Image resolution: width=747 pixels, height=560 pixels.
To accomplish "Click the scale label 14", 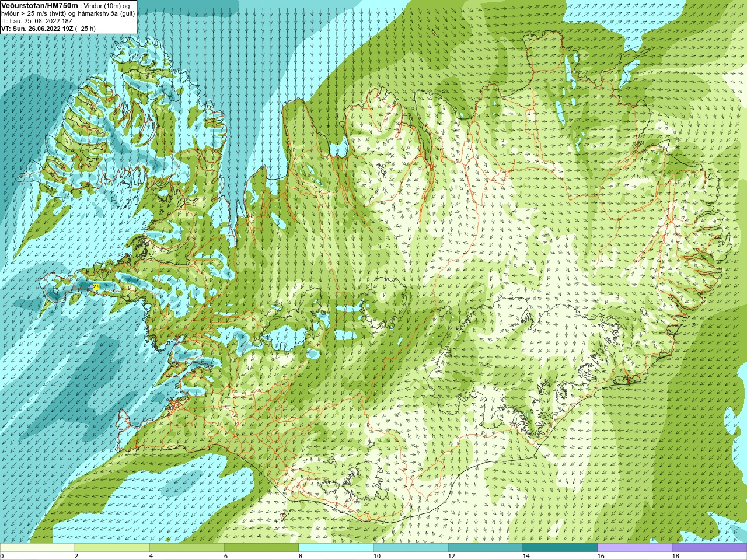I will click(526, 556).
